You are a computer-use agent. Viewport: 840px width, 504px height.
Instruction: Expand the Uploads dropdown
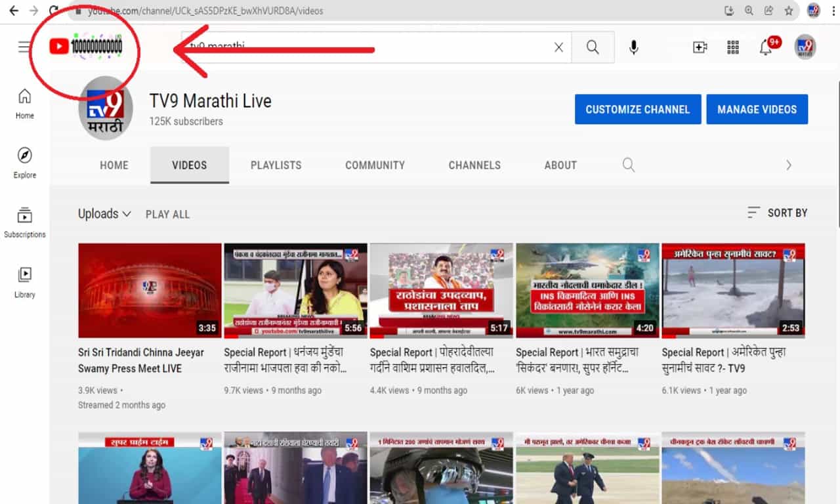pos(104,214)
